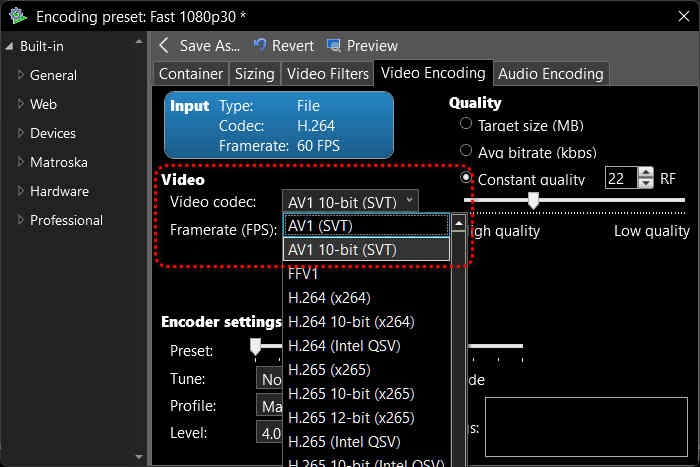The height and width of the screenshot is (467, 700).
Task: Open the Video Filters tab
Action: pyautogui.click(x=328, y=74)
